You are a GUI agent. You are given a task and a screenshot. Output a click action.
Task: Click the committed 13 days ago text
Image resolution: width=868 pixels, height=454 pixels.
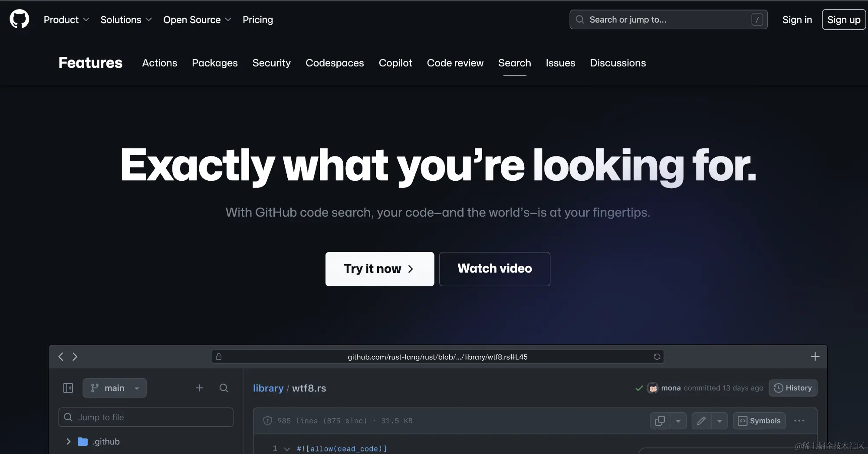(x=723, y=388)
